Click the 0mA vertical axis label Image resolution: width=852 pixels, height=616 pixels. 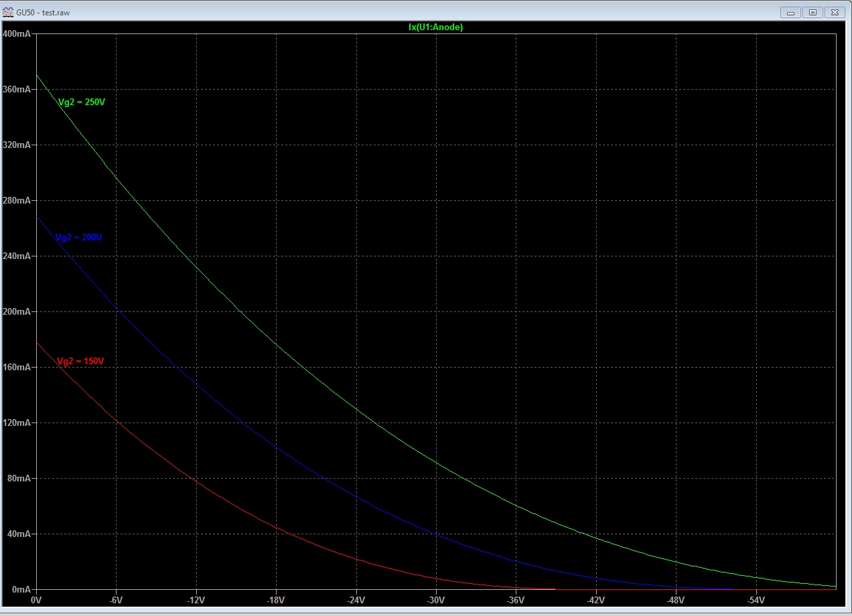[19, 589]
